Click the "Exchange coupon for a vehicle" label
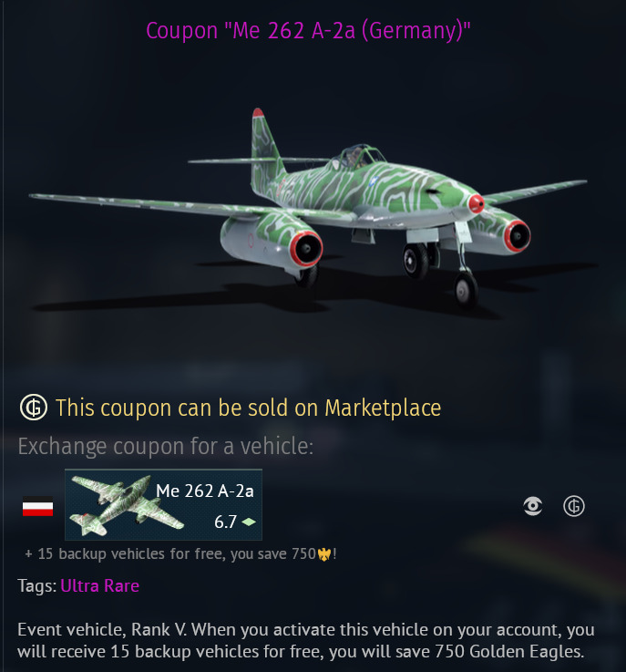 tap(165, 447)
